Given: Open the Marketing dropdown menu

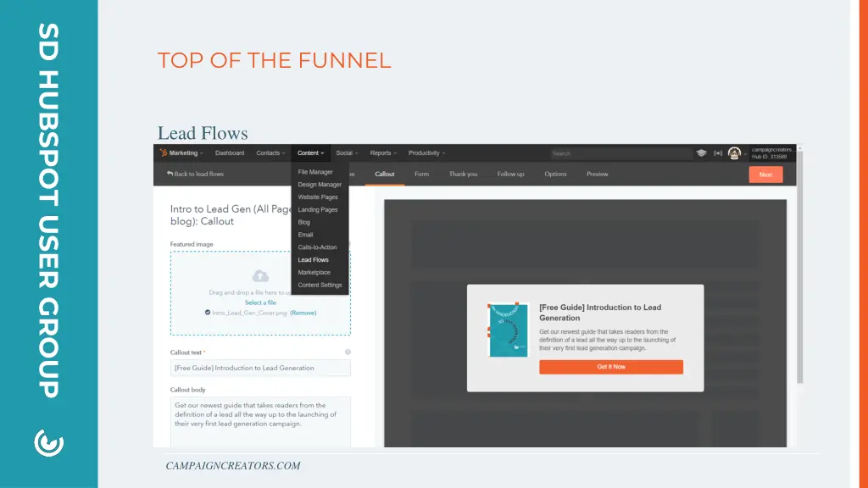Looking at the screenshot, I should (186, 153).
